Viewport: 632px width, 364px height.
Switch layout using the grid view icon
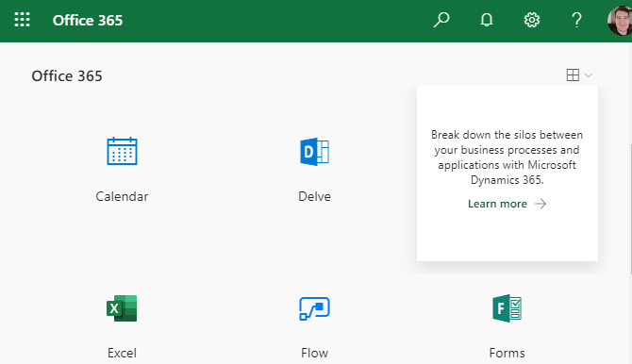[573, 75]
